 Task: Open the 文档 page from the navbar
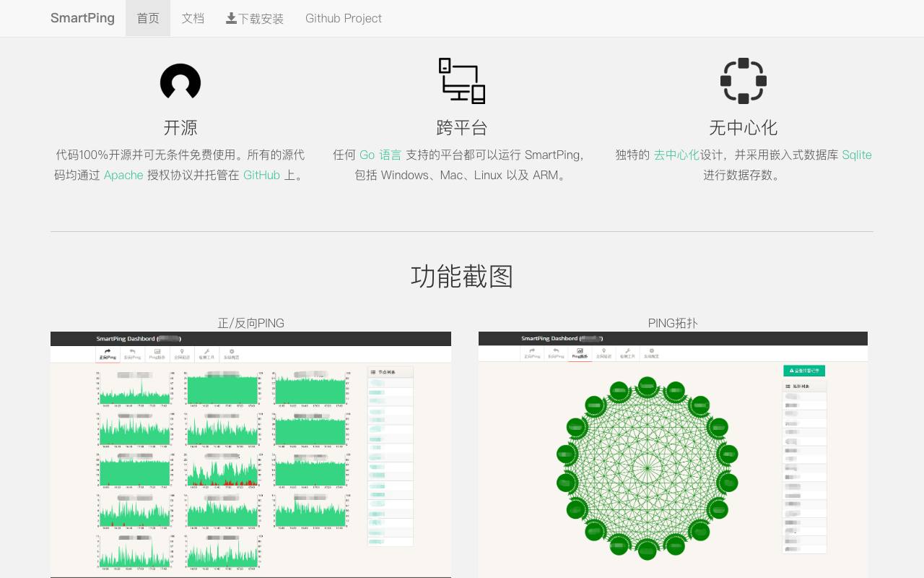[193, 18]
